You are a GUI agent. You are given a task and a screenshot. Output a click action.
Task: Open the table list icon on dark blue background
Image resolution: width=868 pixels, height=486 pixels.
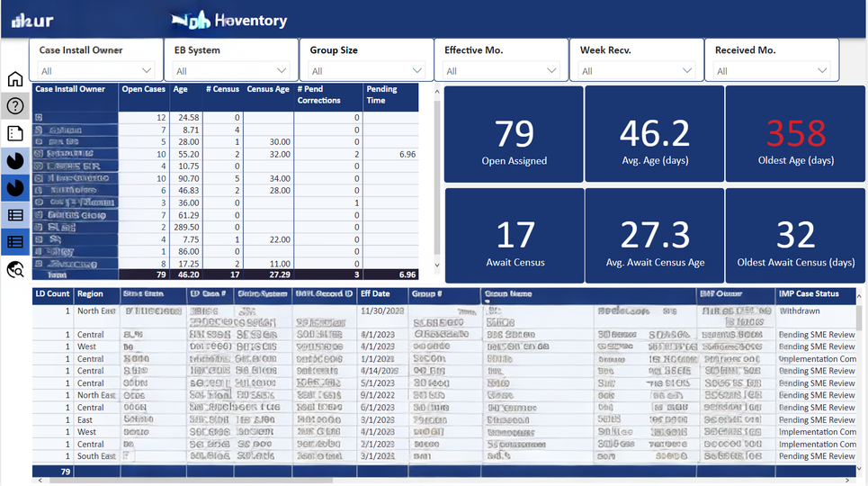pyautogui.click(x=15, y=241)
